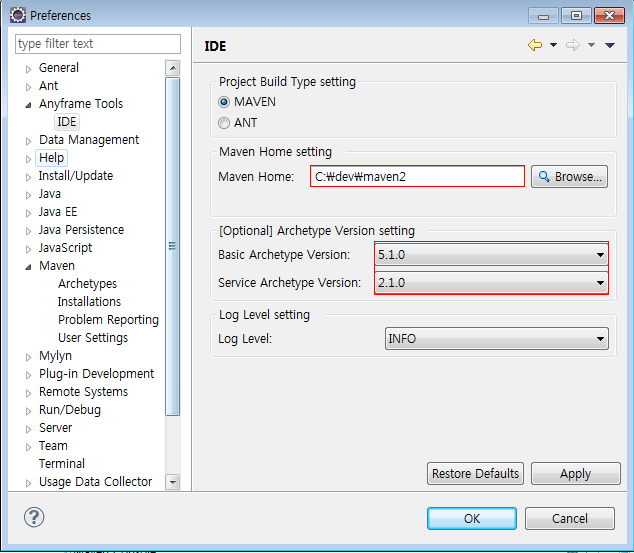Expand the General tree node
Viewport: 634px width, 553px height.
coord(29,68)
